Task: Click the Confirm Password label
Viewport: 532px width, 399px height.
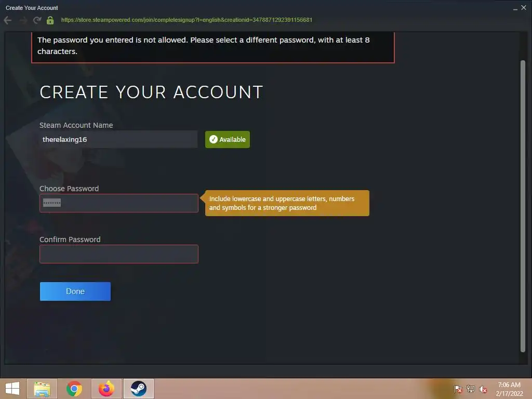Action: point(70,240)
